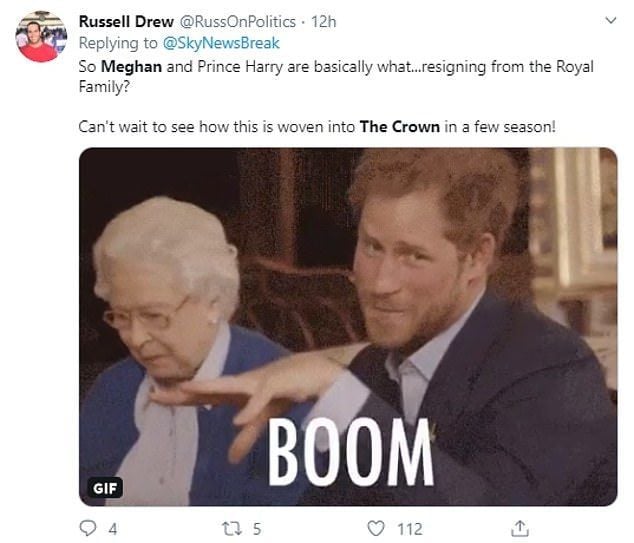Click the retweet count 5
The image size is (634, 543).
(256, 529)
